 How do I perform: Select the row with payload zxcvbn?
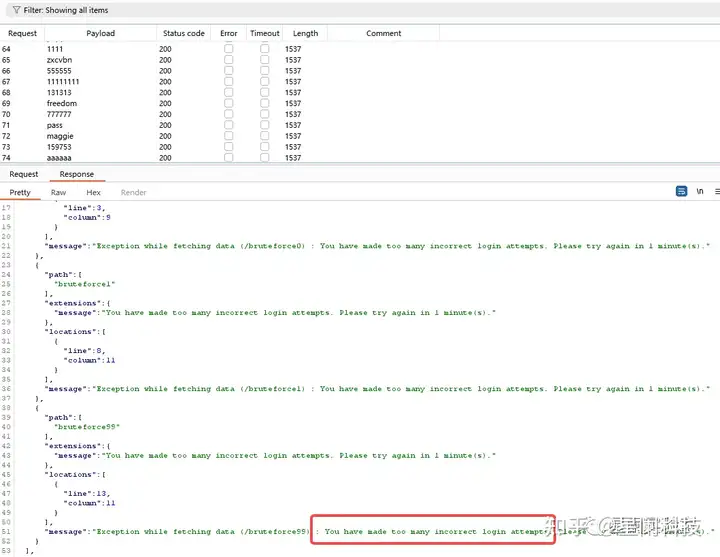click(x=360, y=60)
